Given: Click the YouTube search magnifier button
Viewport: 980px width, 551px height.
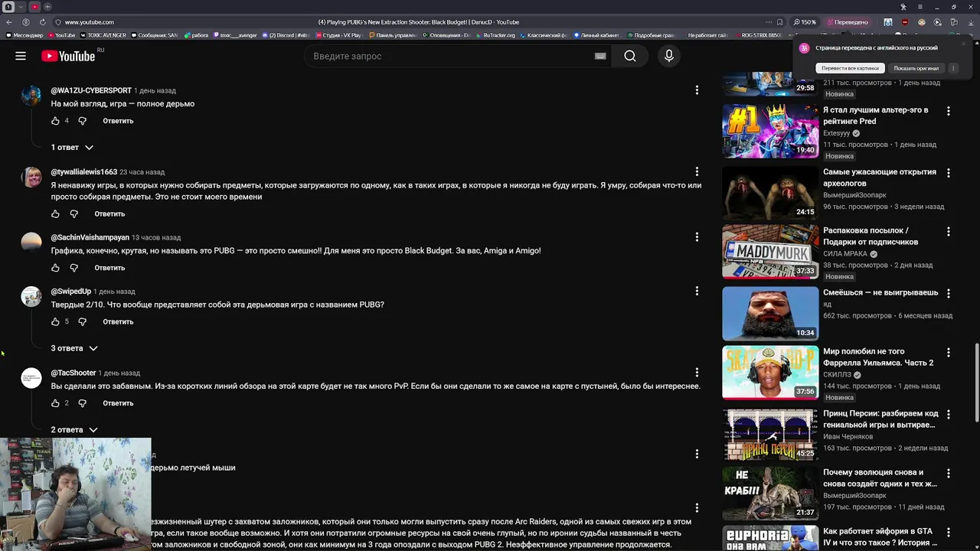Looking at the screenshot, I should coord(630,56).
